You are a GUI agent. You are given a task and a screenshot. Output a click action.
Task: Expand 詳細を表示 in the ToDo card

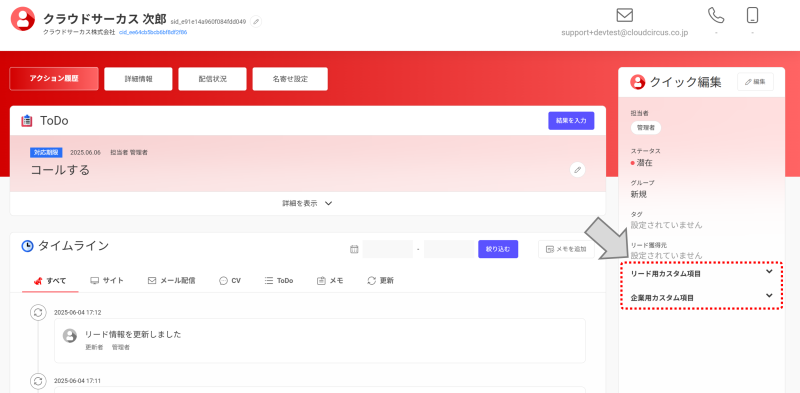point(307,203)
